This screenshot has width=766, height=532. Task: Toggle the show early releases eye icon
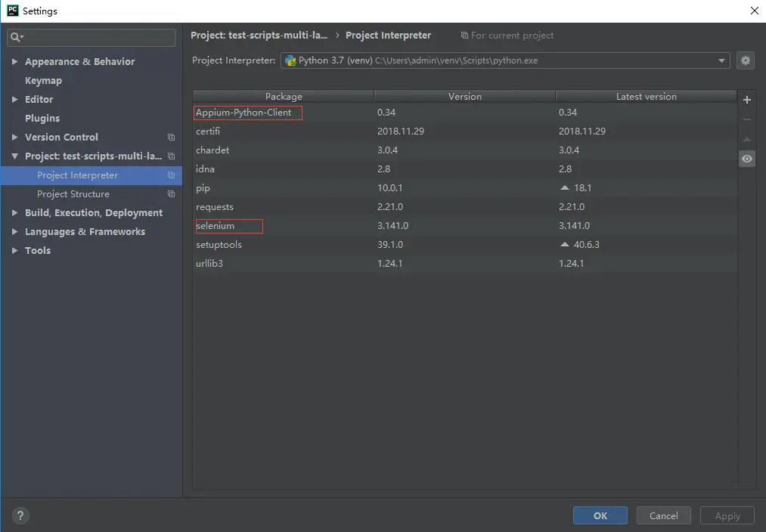click(x=746, y=159)
